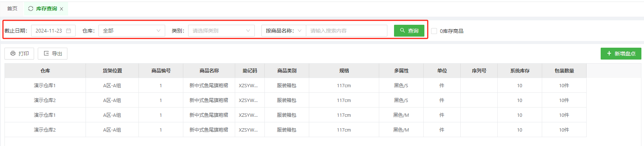Click XZSYW... code in the first row
Viewport: 644px width, 146px height.
point(248,85)
